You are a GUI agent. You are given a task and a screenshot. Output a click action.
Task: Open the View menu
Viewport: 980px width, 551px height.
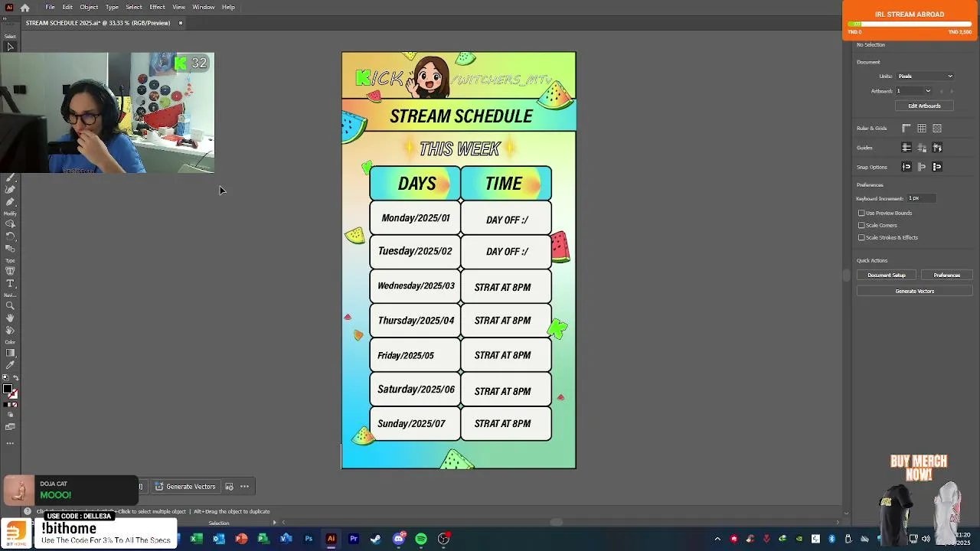(x=178, y=7)
